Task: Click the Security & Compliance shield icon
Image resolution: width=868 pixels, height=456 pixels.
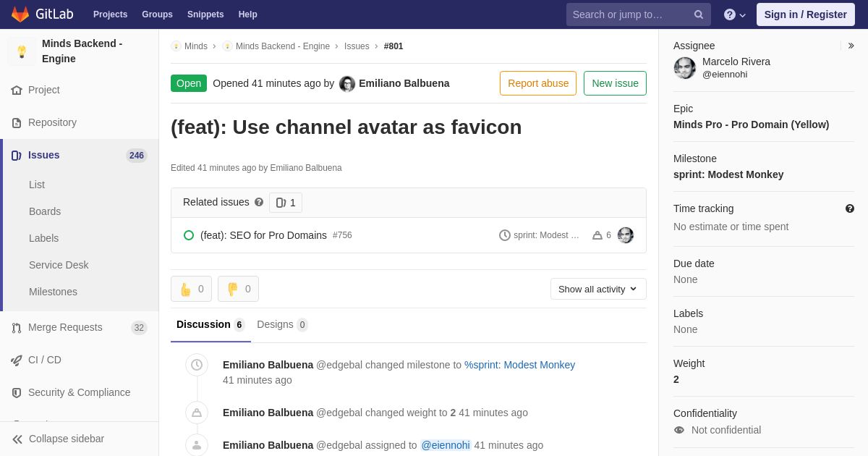Action: pos(17,392)
